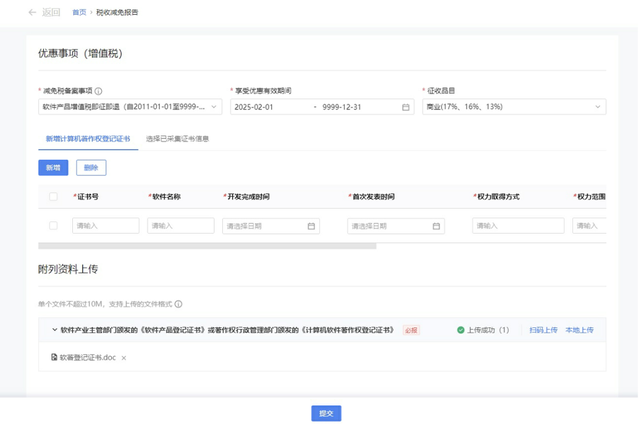640x425 pixels.
Task: Click the 开发完成时间 date field
Action: [271, 226]
